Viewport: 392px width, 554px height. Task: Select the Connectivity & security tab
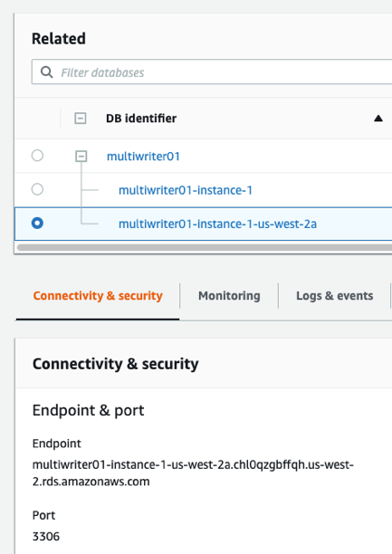[98, 296]
